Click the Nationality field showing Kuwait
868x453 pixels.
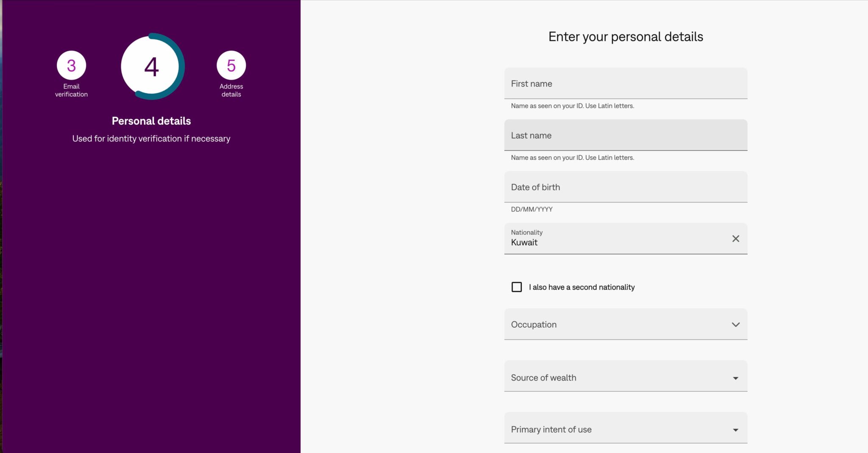pyautogui.click(x=626, y=239)
